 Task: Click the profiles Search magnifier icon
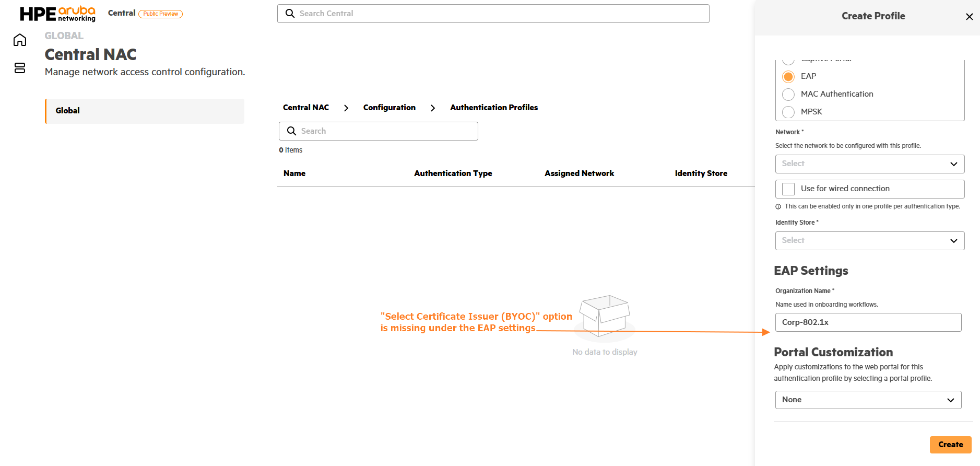pos(291,131)
